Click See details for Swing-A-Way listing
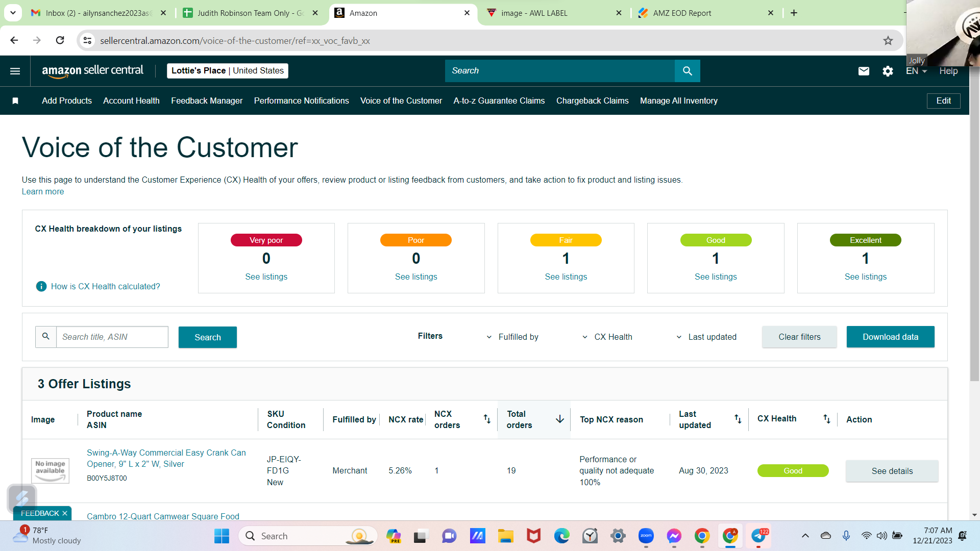Screen dimensions: 980x551 892,471
